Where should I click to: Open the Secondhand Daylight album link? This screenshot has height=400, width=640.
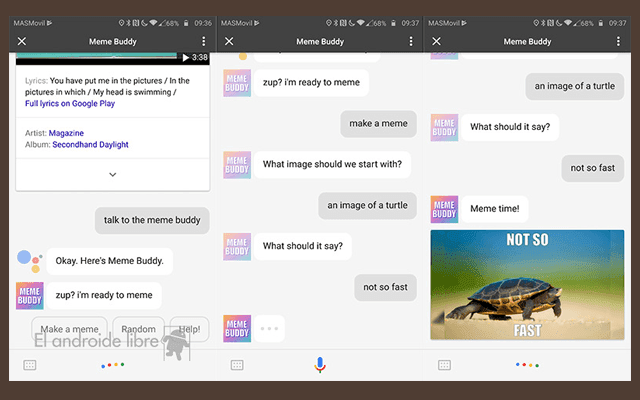tap(88, 145)
